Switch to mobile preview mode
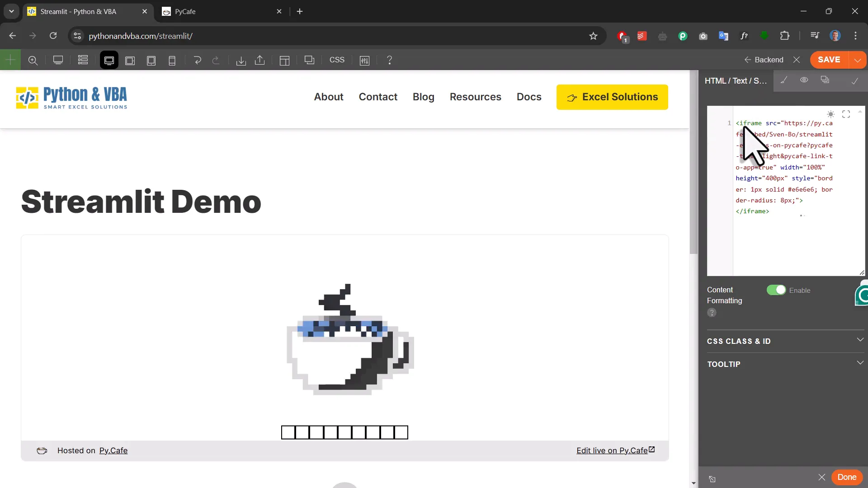 (x=172, y=60)
